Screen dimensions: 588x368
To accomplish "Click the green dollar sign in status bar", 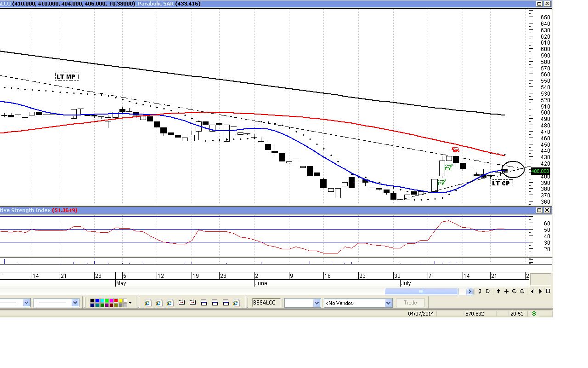I will [534, 314].
